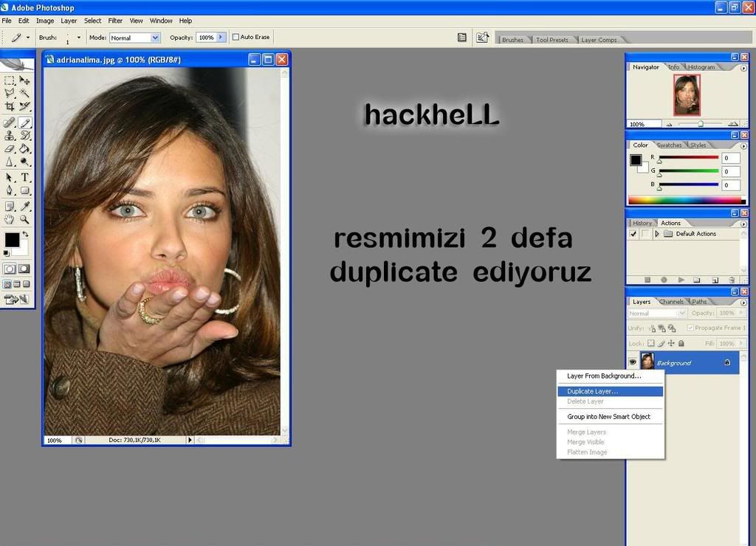Select the Sharpen tool
Viewport: 756px width, 546px height.
(x=9, y=162)
